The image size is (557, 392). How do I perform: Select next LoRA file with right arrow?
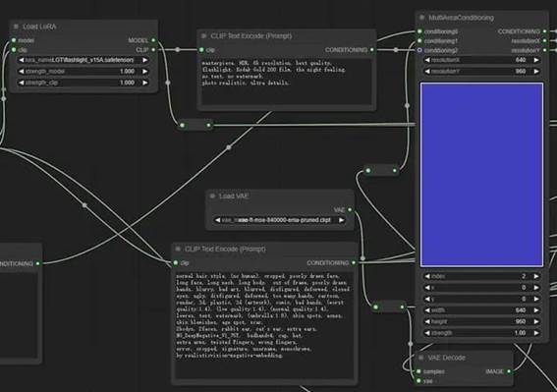145,60
